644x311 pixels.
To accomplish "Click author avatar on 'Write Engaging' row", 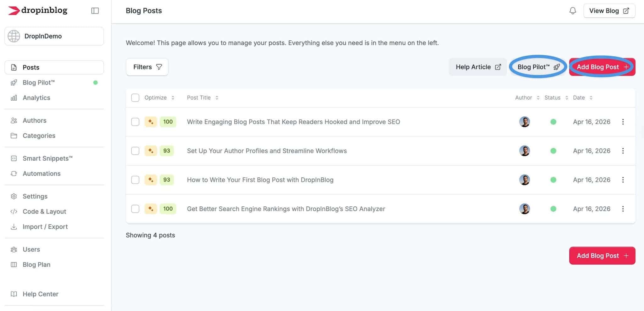I will 525,122.
